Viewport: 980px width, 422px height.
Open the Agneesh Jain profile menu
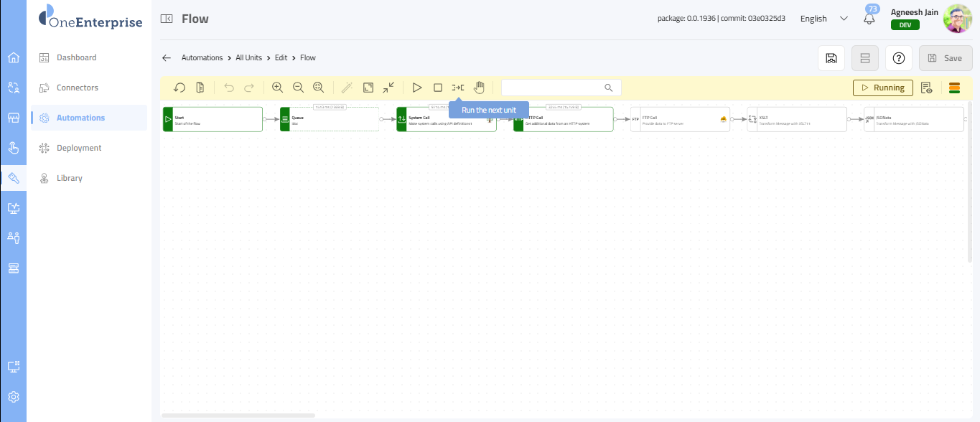(958, 19)
